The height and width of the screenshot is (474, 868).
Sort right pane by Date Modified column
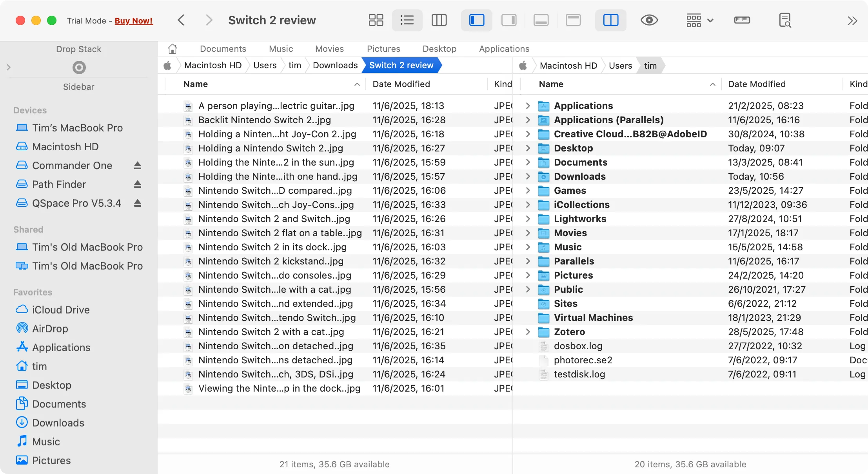point(757,84)
